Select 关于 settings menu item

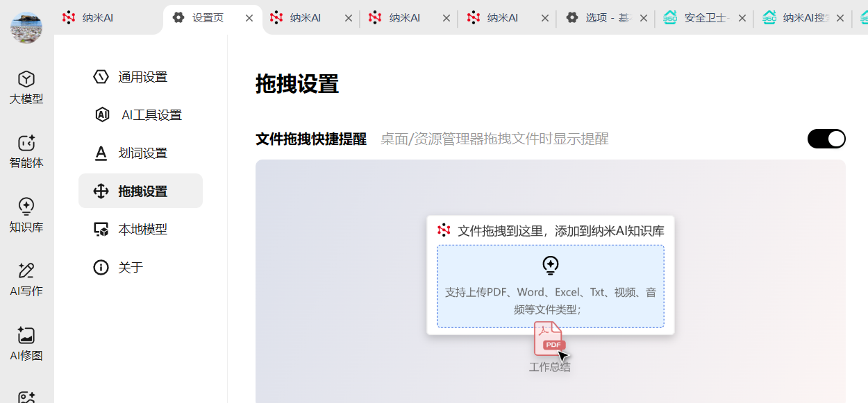pos(140,267)
